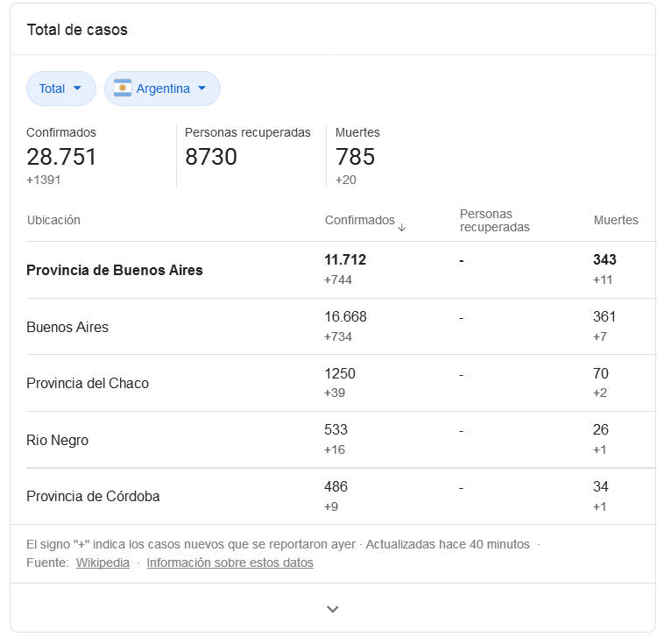Click the sort arrow beside Confirmados
Viewport: 671px width, 644px height.
click(x=402, y=227)
